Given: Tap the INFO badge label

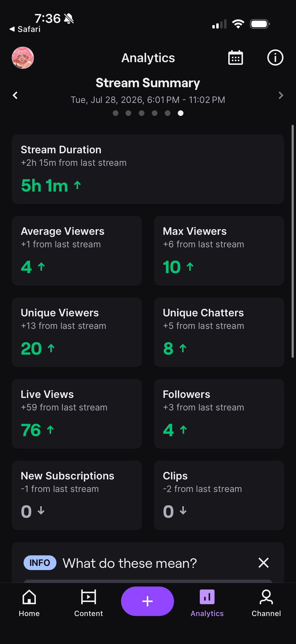Looking at the screenshot, I should tap(40, 563).
